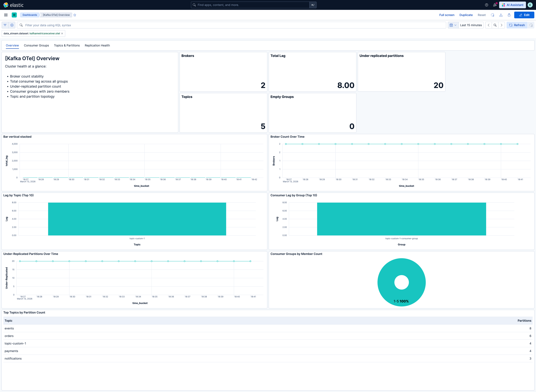Step the time range backward

coord(489,25)
